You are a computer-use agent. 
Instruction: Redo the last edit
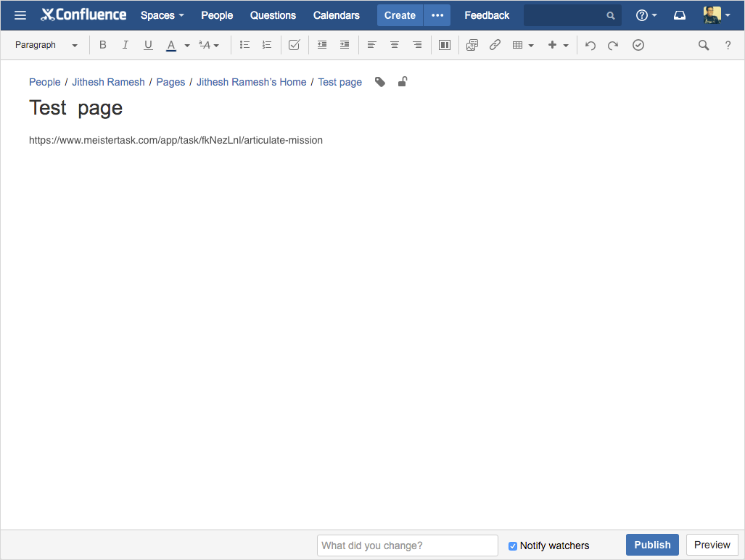(x=613, y=45)
